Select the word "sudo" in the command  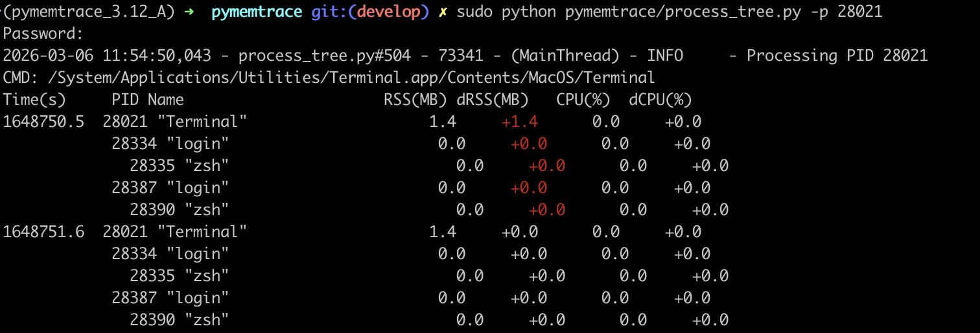(474, 12)
